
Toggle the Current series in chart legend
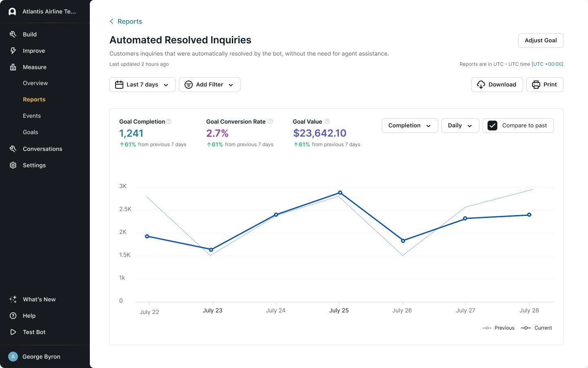coord(537,328)
